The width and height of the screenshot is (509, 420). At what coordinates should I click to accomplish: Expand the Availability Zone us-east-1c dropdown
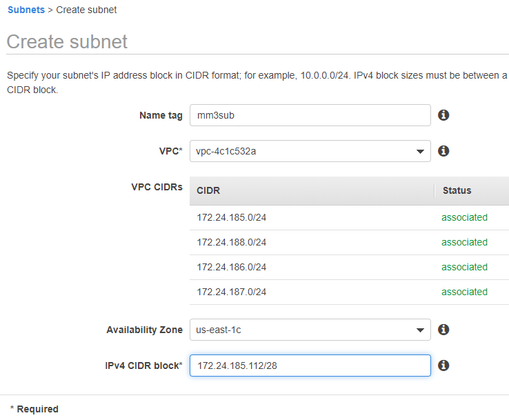coord(303,330)
